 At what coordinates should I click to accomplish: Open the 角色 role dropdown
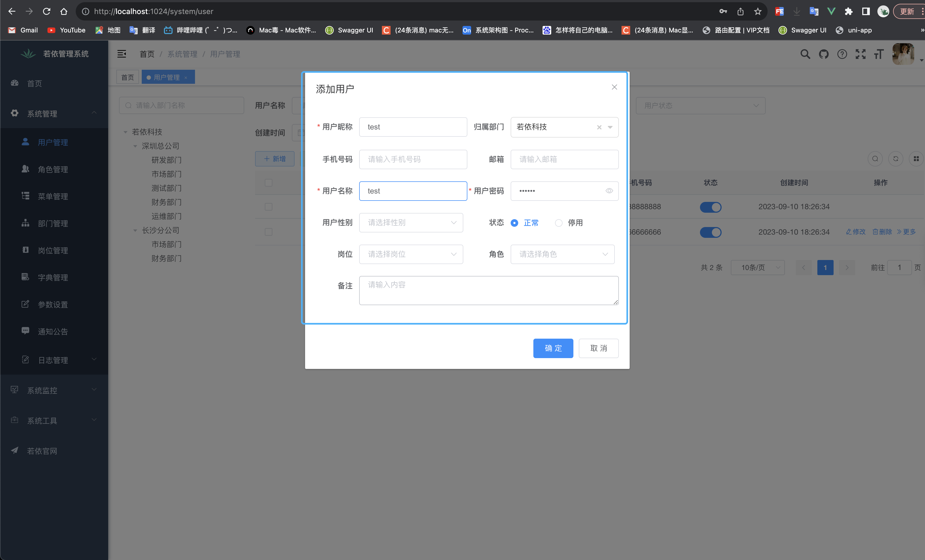(x=562, y=254)
